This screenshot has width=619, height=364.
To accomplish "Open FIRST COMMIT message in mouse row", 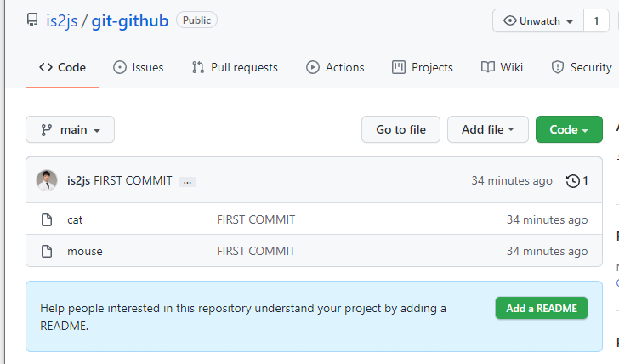I will [x=256, y=251].
